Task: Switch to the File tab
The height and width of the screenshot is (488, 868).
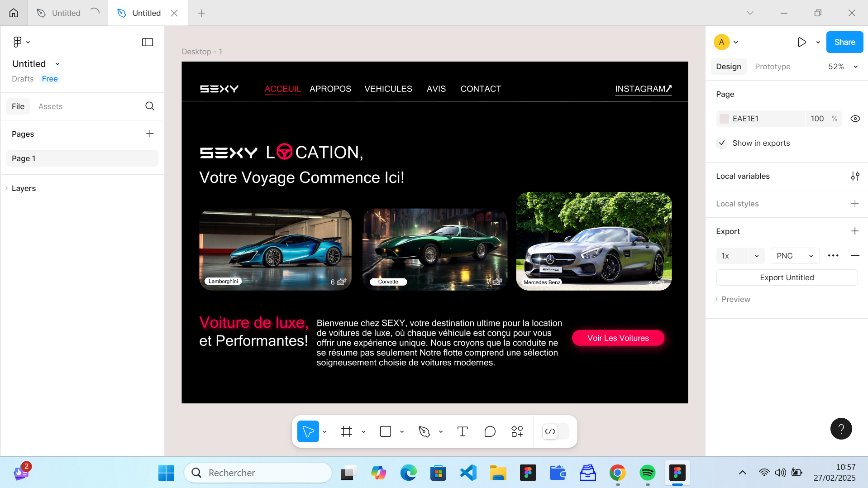Action: (x=18, y=106)
